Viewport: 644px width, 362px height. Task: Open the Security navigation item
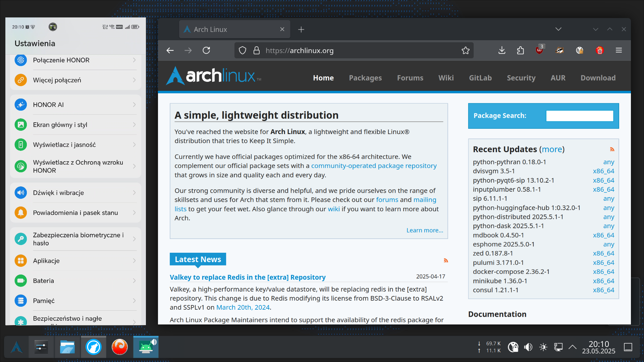pyautogui.click(x=521, y=78)
